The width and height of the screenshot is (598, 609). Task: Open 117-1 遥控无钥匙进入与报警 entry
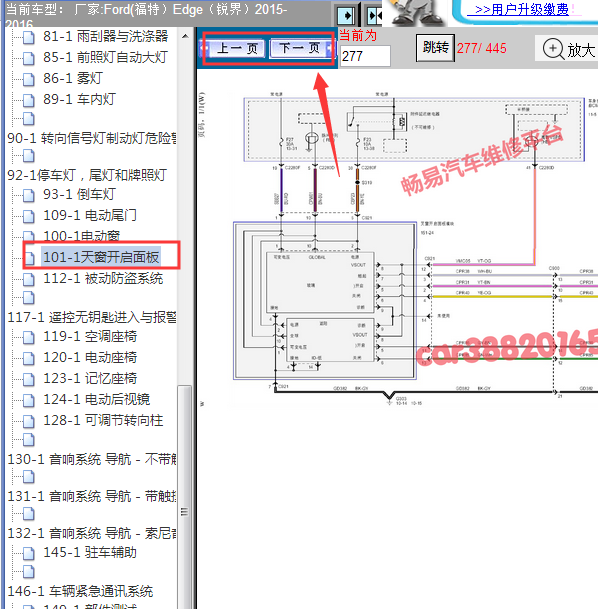(x=92, y=317)
